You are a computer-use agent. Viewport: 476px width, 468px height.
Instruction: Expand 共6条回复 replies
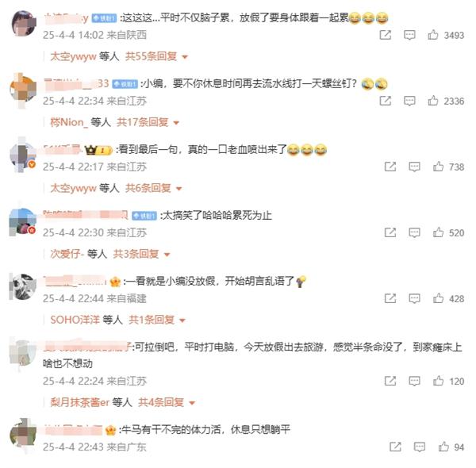154,188
